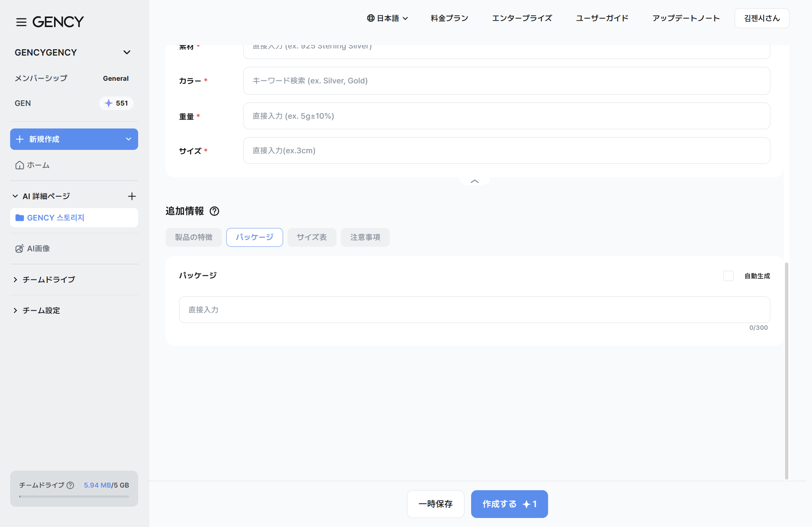
Task: Open アップデートノート link
Action: (686, 18)
